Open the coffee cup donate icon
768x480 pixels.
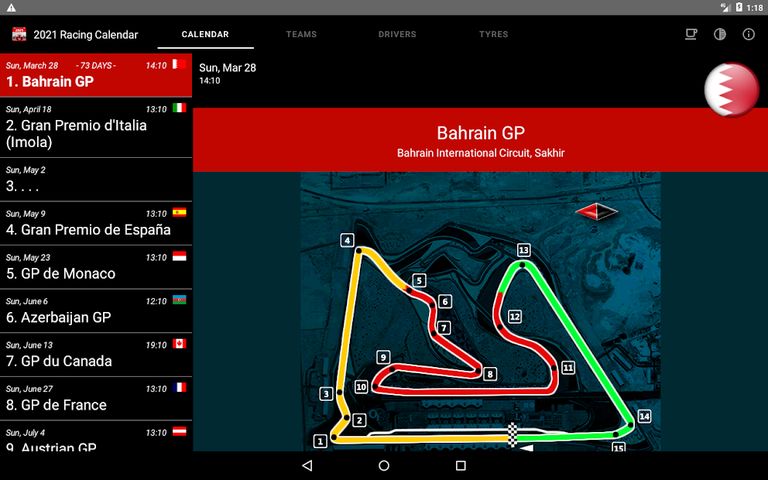click(x=691, y=34)
